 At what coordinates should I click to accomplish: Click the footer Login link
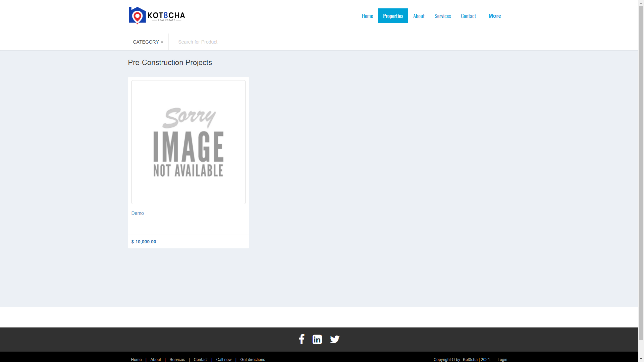[x=502, y=359]
